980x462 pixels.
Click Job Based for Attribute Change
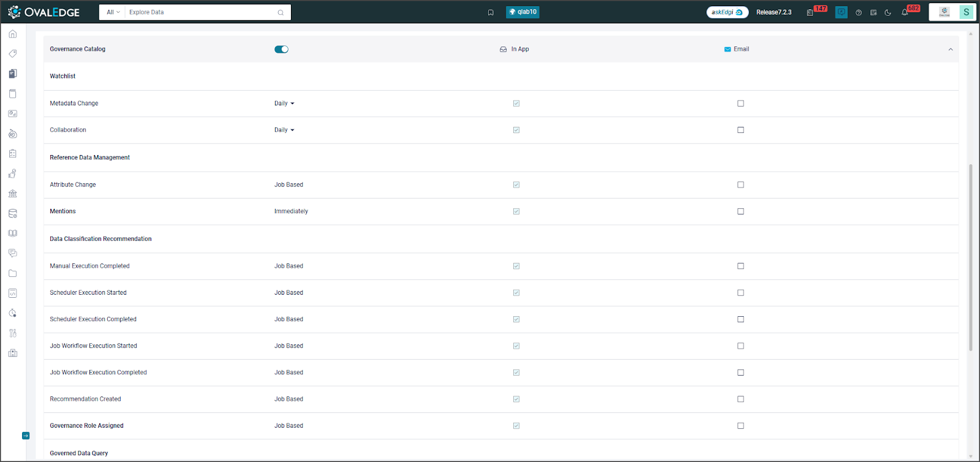click(288, 184)
